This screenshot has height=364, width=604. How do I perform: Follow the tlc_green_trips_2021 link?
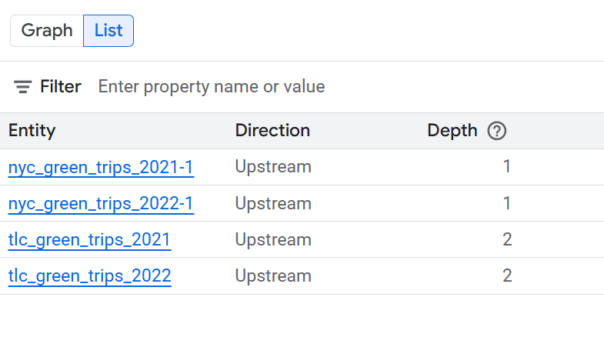point(89,240)
